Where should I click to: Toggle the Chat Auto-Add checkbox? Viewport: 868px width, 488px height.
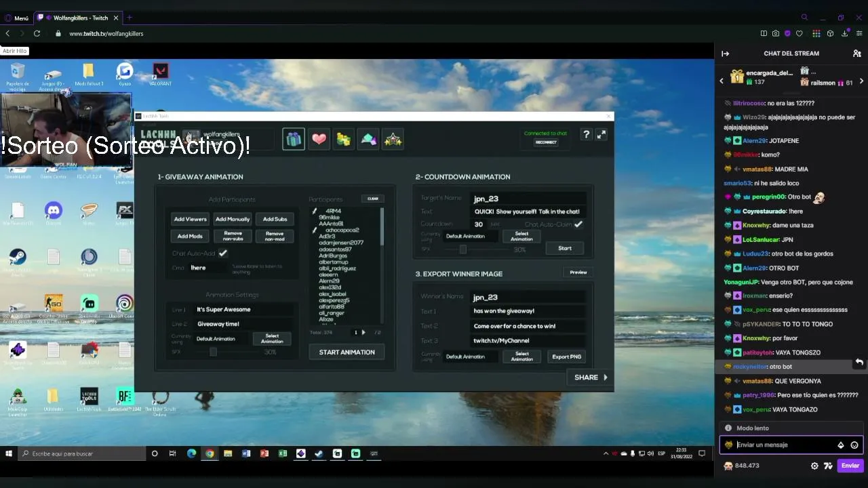point(223,253)
